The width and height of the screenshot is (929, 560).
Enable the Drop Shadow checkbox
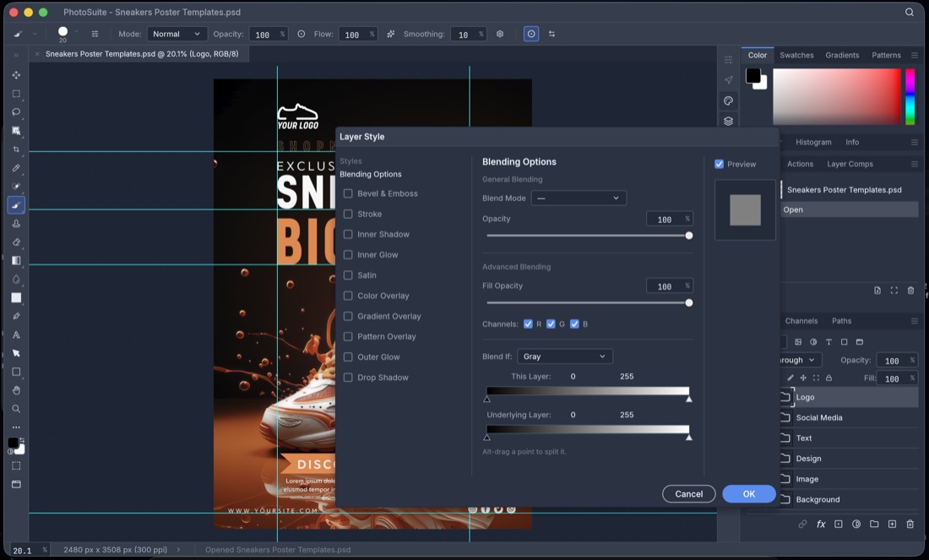click(x=348, y=378)
